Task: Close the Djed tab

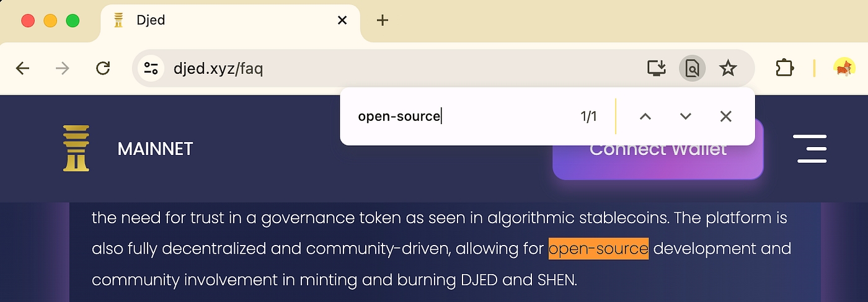Action: pos(342,20)
